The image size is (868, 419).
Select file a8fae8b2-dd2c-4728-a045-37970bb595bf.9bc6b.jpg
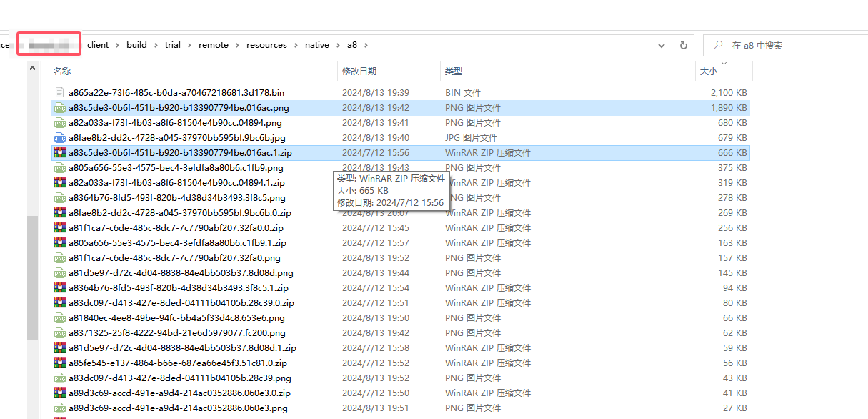[176, 137]
